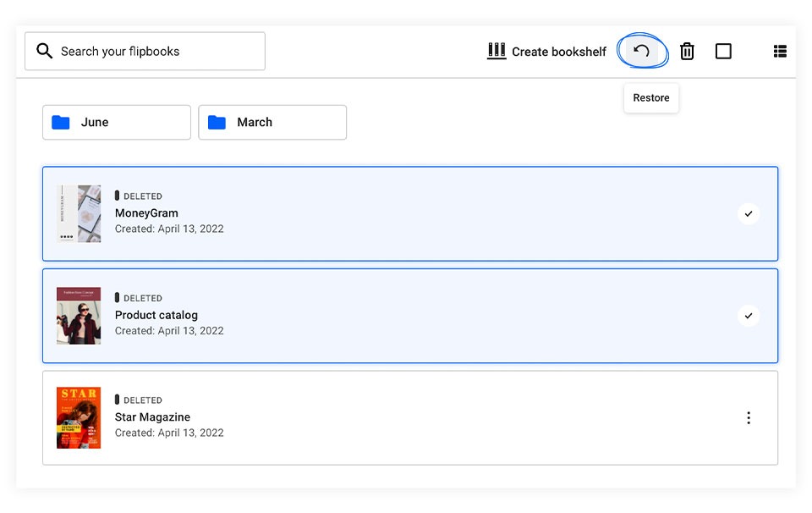Viewport: 812px width, 513px height.
Task: Click the Restore tooltip label
Action: coord(651,98)
